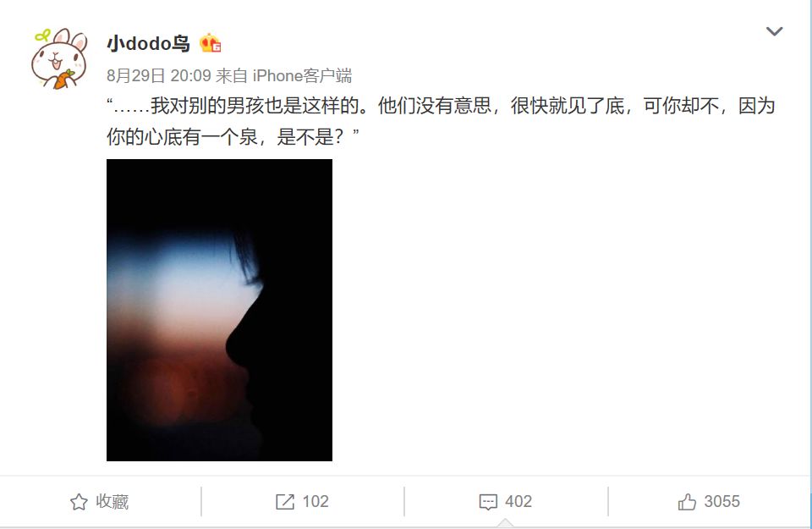Click the small triangle under comments tab
Screen dimensions: 812x529
coord(506,523)
